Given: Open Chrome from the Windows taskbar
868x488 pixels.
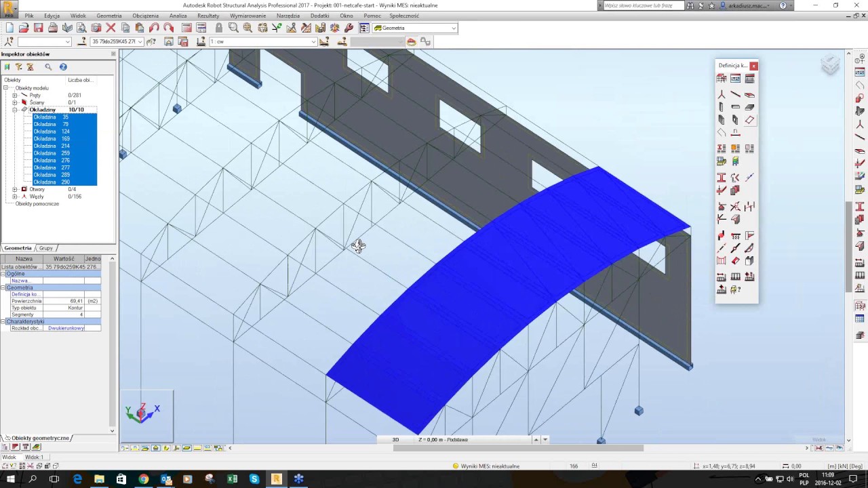Looking at the screenshot, I should (144, 479).
